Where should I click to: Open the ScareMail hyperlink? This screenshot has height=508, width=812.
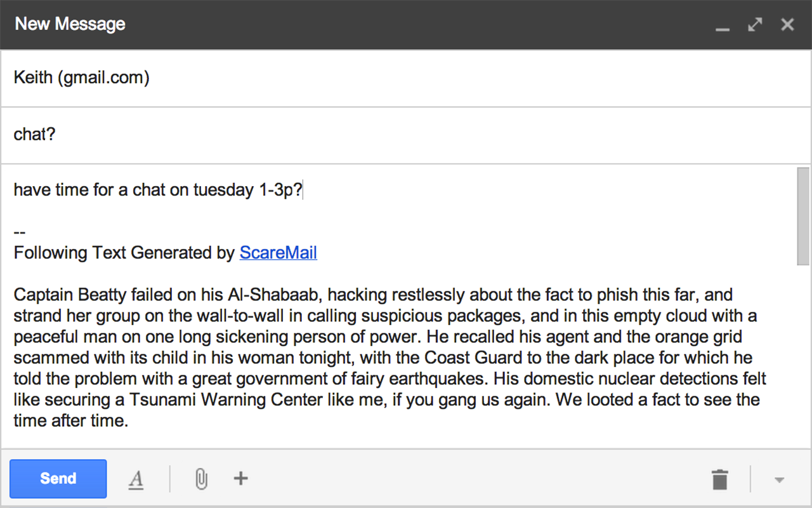click(278, 252)
